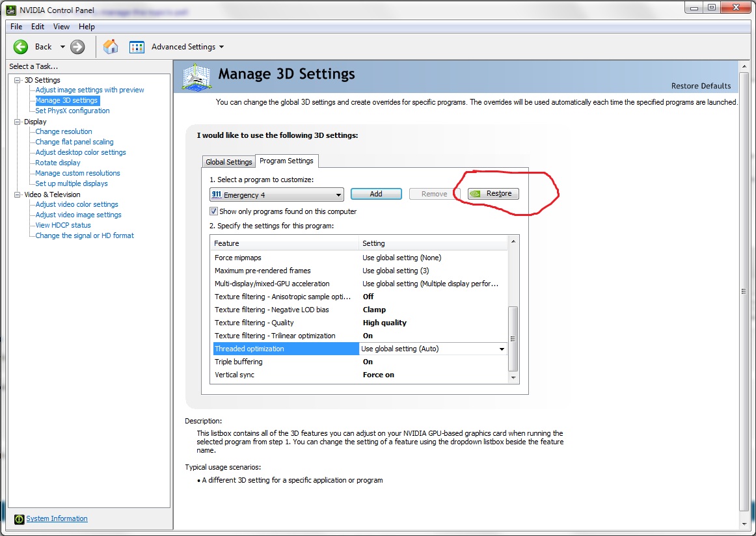Screen dimensions: 756x536
Task: Click the main page scrollbar thumb
Action: pos(744,291)
